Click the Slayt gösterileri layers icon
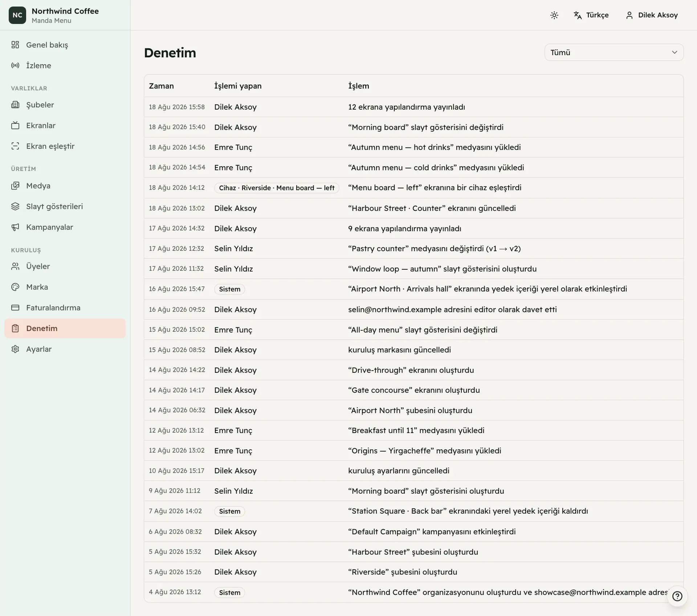Screen dimensions: 697x616 point(15,206)
